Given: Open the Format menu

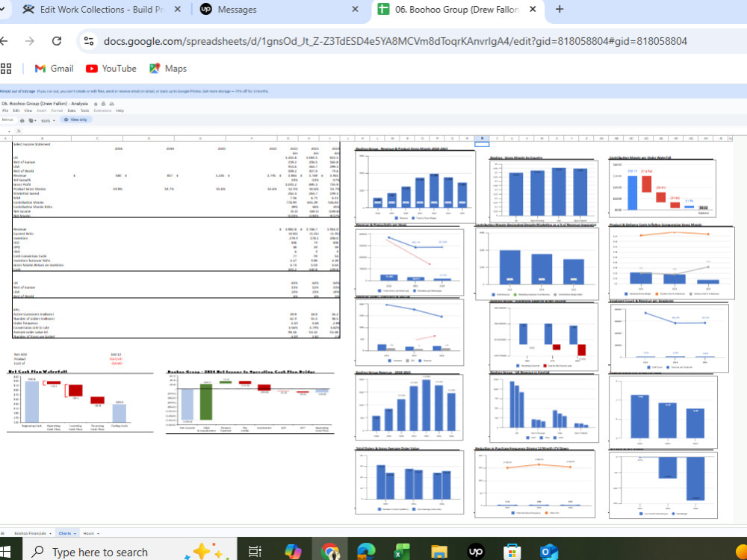Looking at the screenshot, I should 58,111.
